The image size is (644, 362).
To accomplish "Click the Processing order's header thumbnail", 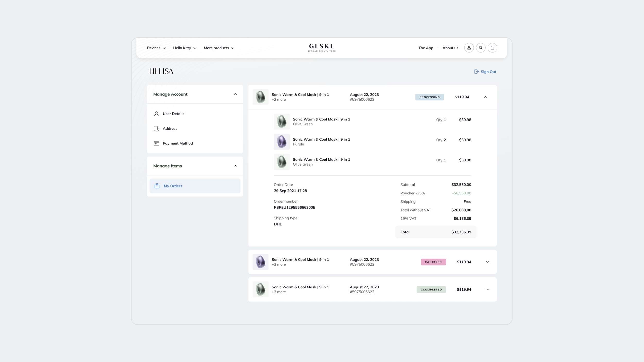I will click(260, 97).
